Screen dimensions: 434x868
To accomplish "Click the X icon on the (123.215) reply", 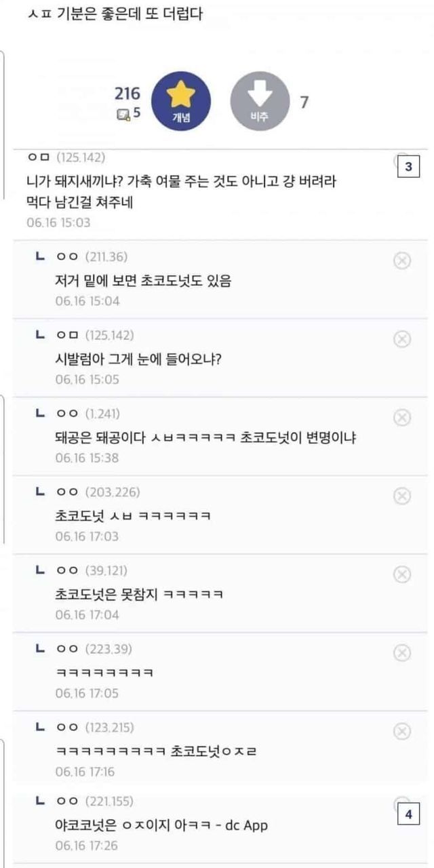I will point(402,731).
